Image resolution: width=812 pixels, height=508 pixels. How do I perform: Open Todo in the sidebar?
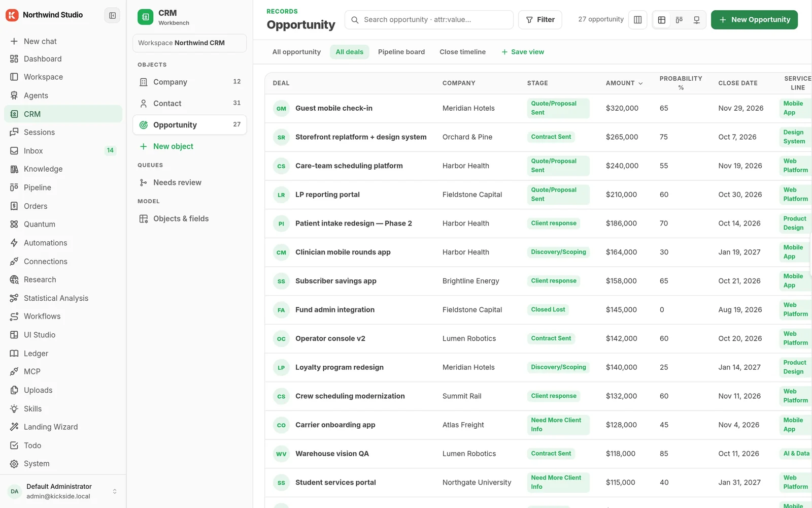(63, 446)
